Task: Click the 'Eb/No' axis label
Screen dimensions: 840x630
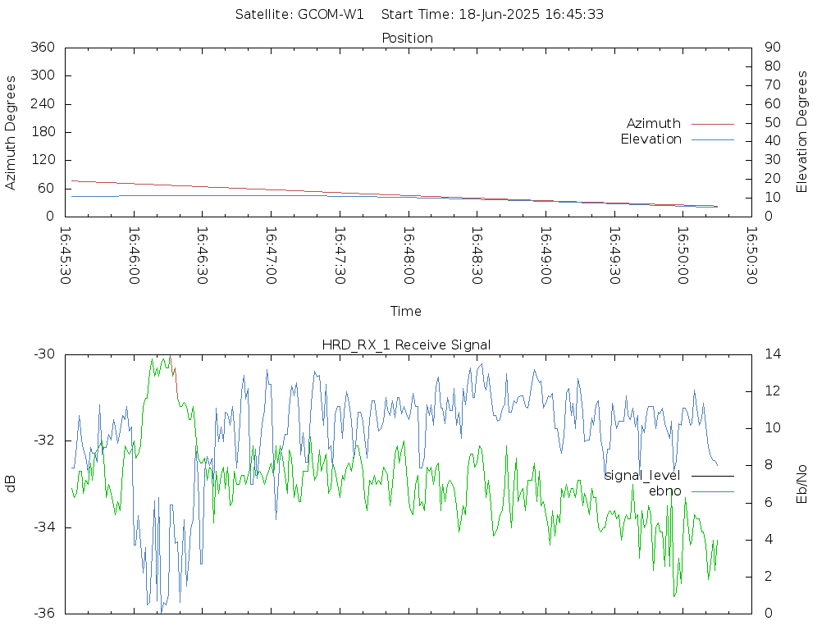Action: click(801, 484)
